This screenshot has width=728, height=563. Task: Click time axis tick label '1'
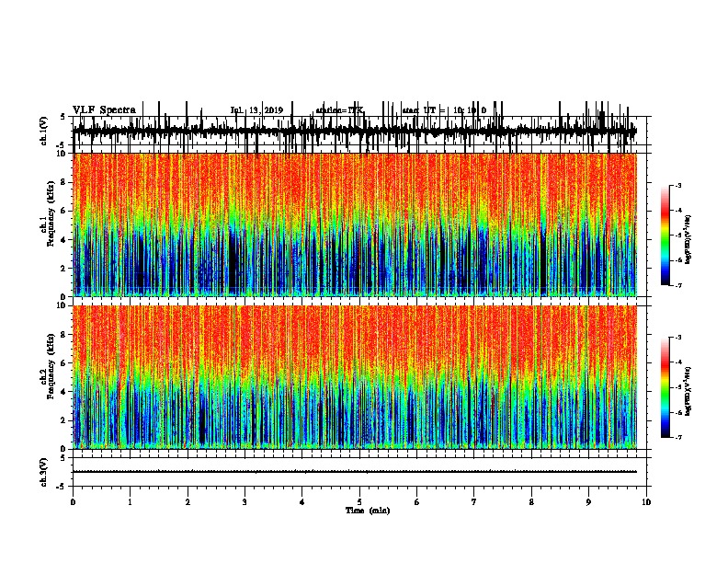pyautogui.click(x=130, y=502)
